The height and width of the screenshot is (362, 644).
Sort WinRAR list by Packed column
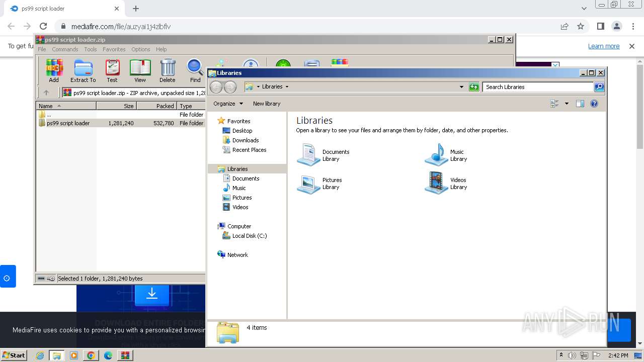tap(156, 106)
